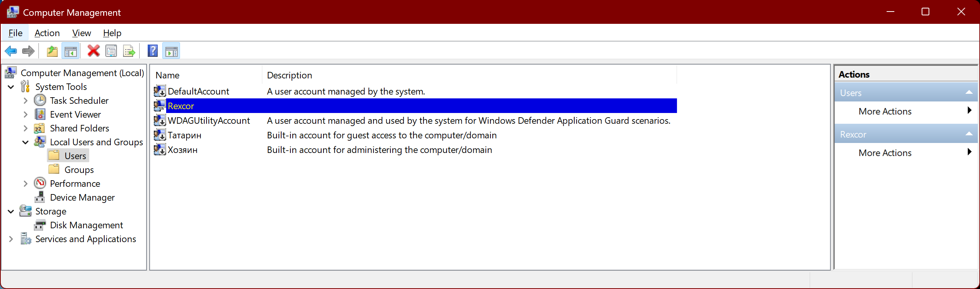The height and width of the screenshot is (289, 980).
Task: Click 'A user account managed by the system.' text
Action: [346, 91]
